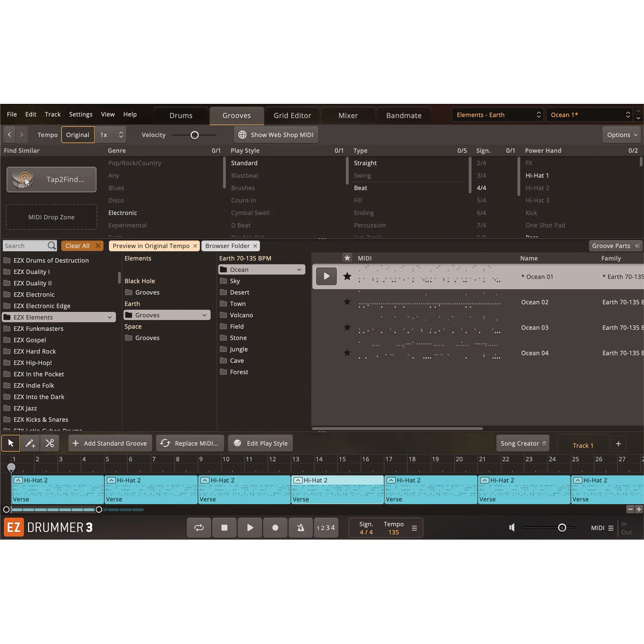Open the Track menu

click(53, 114)
